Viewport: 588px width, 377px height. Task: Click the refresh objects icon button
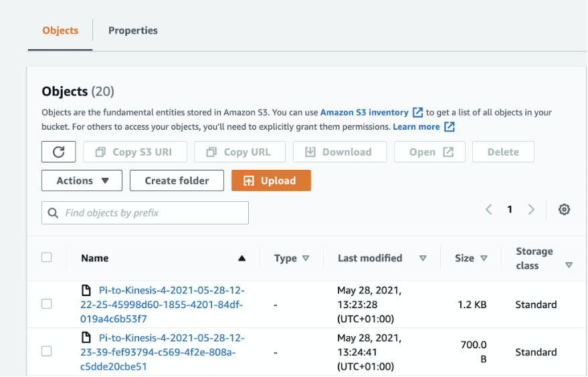[x=58, y=152]
